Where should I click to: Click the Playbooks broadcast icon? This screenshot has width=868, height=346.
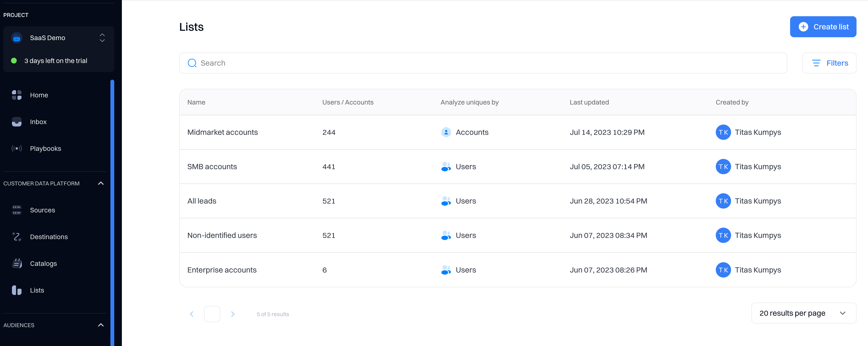point(16,148)
